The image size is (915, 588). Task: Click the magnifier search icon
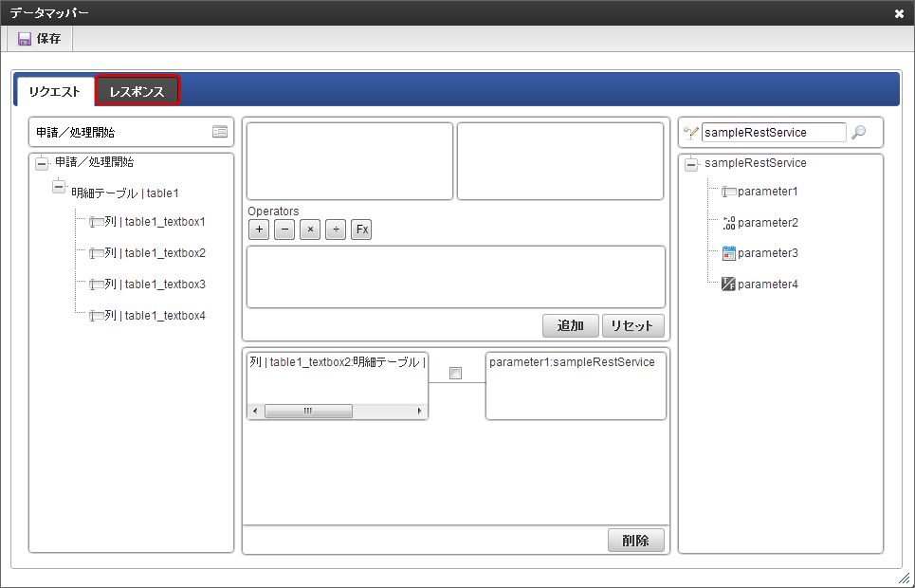pos(858,133)
